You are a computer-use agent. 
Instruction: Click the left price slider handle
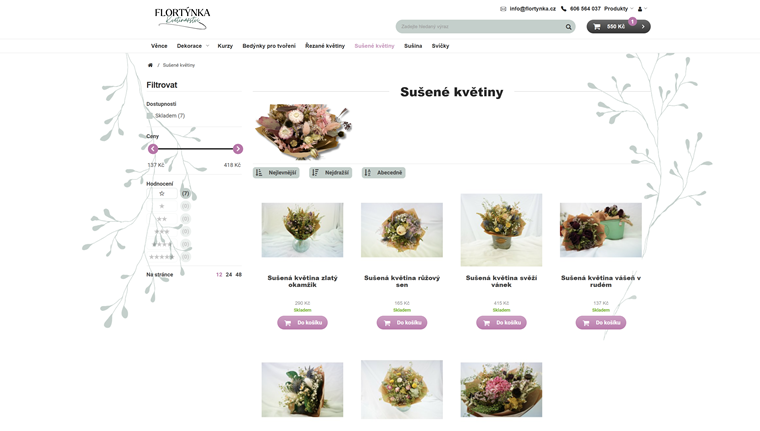click(153, 149)
